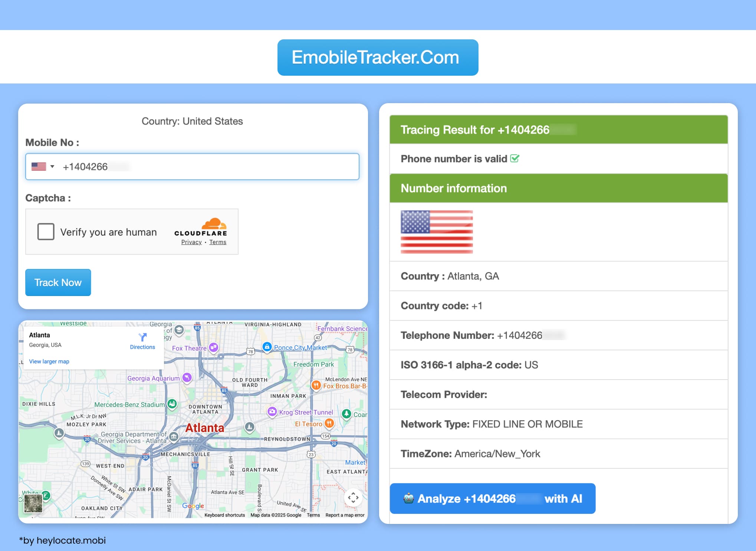Open satellite view via the mini map thumbnail
This screenshot has height=551, width=756.
[33, 504]
